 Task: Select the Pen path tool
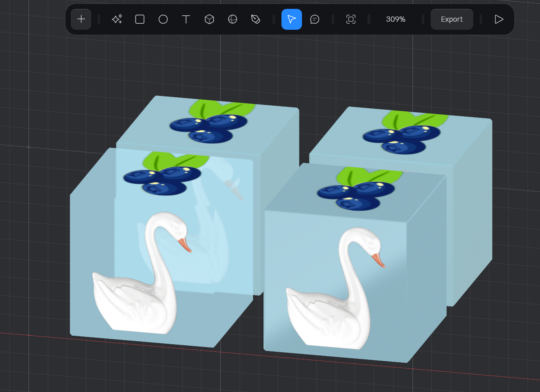tap(255, 19)
